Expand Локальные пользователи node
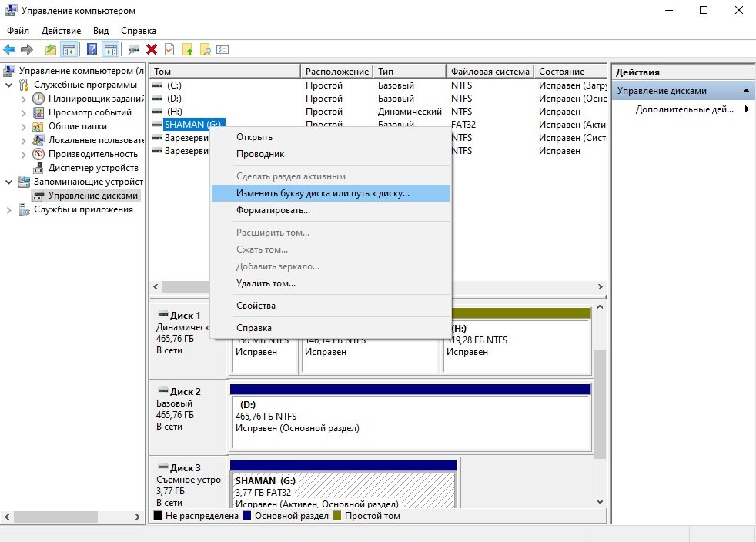The image size is (756, 542). tap(23, 140)
